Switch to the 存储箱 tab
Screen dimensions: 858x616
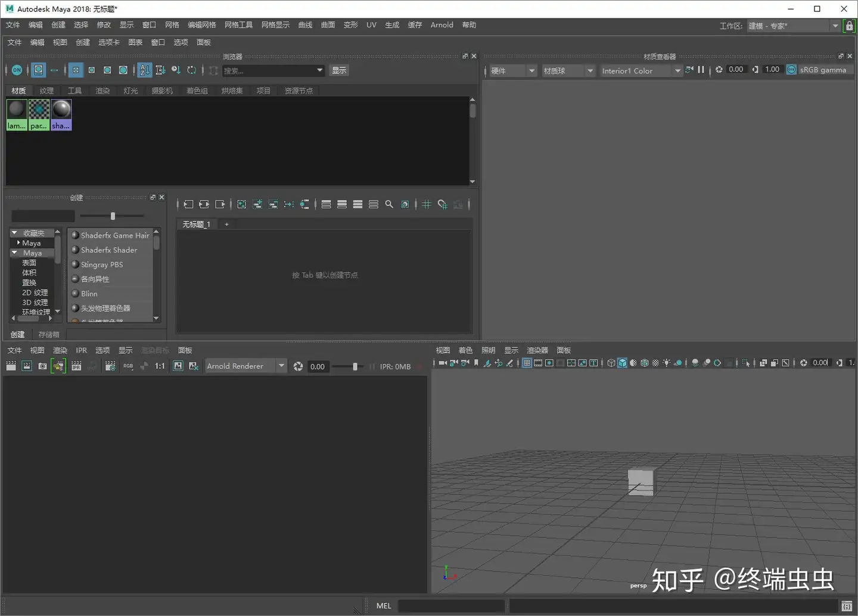click(x=49, y=335)
